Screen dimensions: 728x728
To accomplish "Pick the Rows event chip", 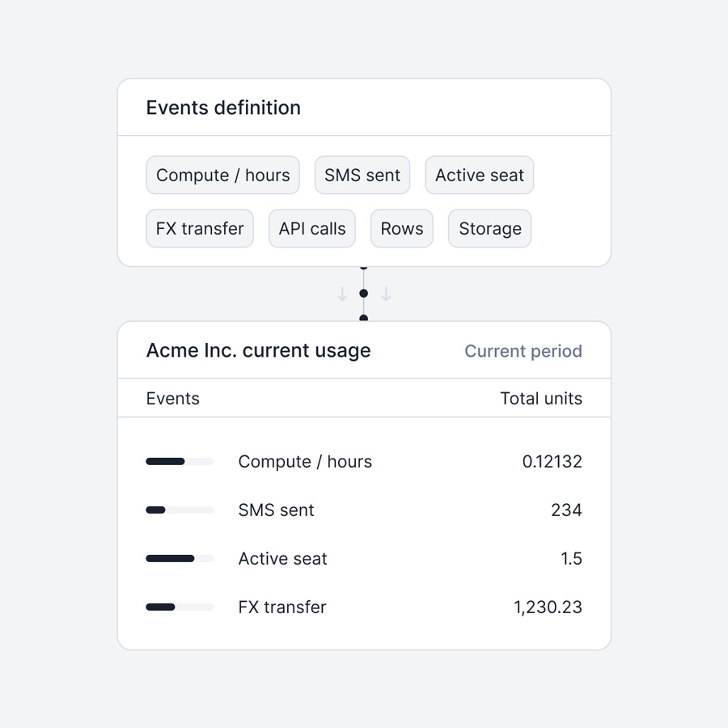I will [402, 229].
